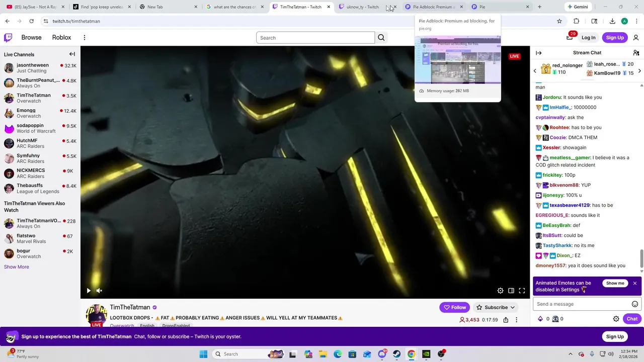Dismiss the Animated Emotes notice
Image resolution: width=644 pixels, height=362 pixels.
tap(635, 284)
